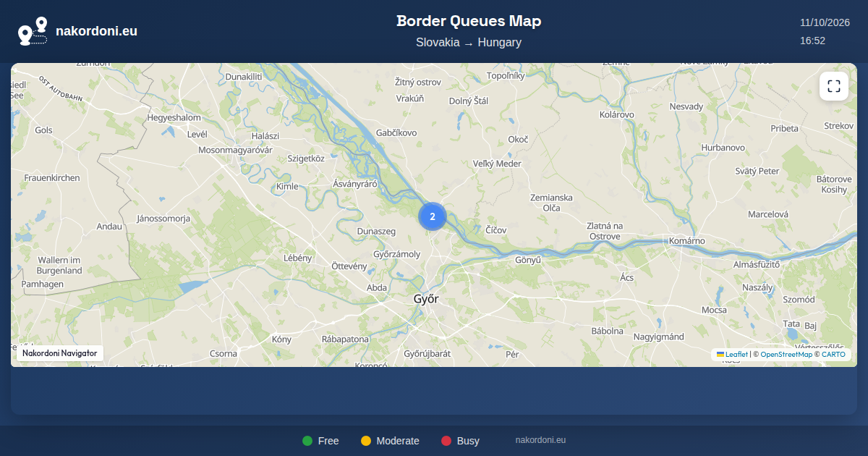
Task: Click the Csorna map label
Action: 223,354
